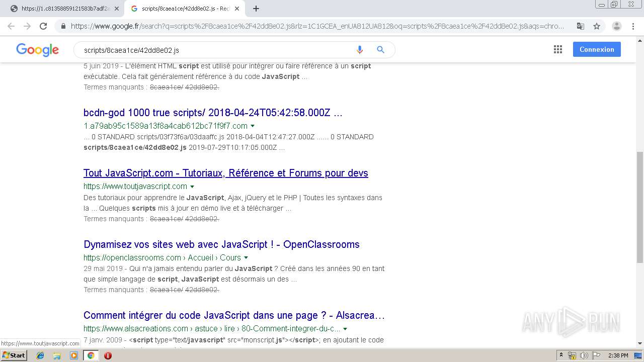Click the 2:38 PM clock

[618, 355]
